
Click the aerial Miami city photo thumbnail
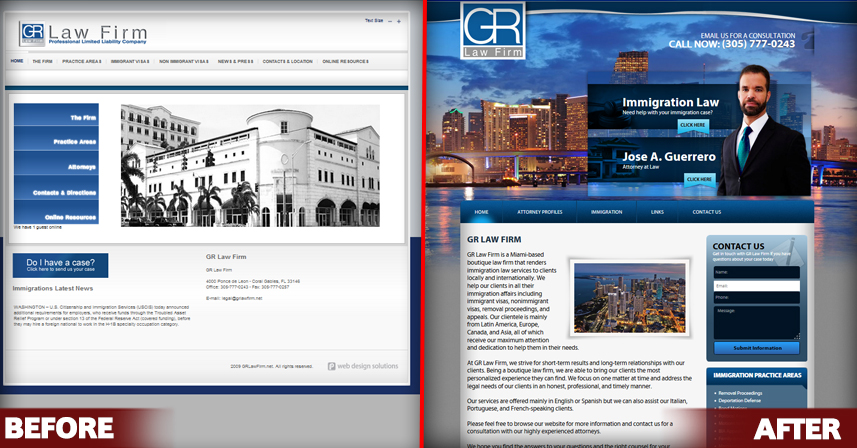point(627,295)
